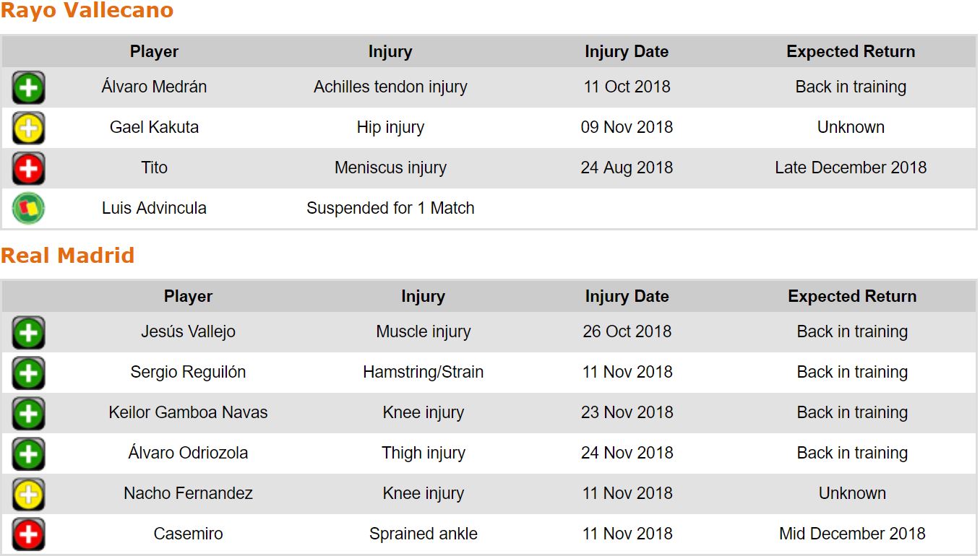Click green status icon beside Álvaro Odriozola
Viewport: 980px width, 556px height.
click(x=28, y=454)
